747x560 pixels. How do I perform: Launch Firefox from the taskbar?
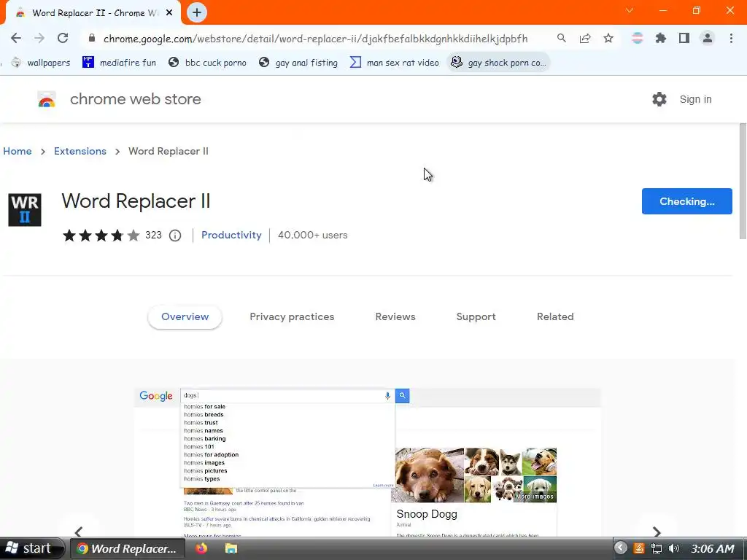[x=201, y=548]
